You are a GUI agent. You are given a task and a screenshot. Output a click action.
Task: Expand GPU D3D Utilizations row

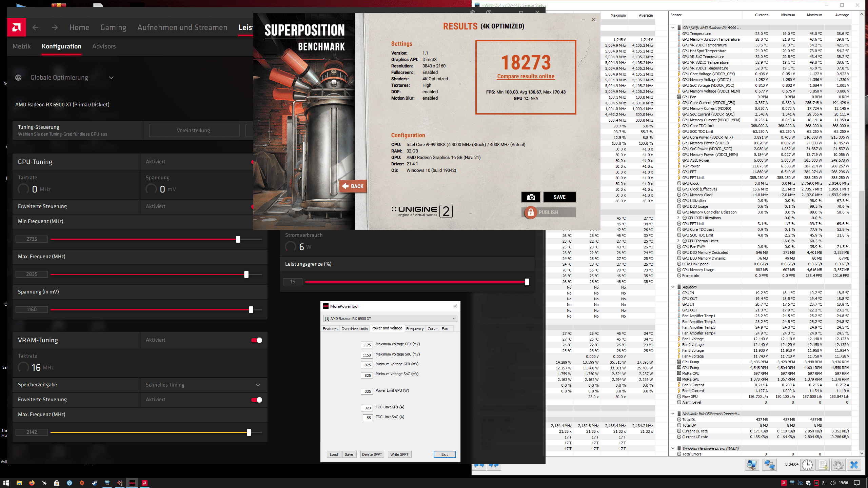coord(678,218)
